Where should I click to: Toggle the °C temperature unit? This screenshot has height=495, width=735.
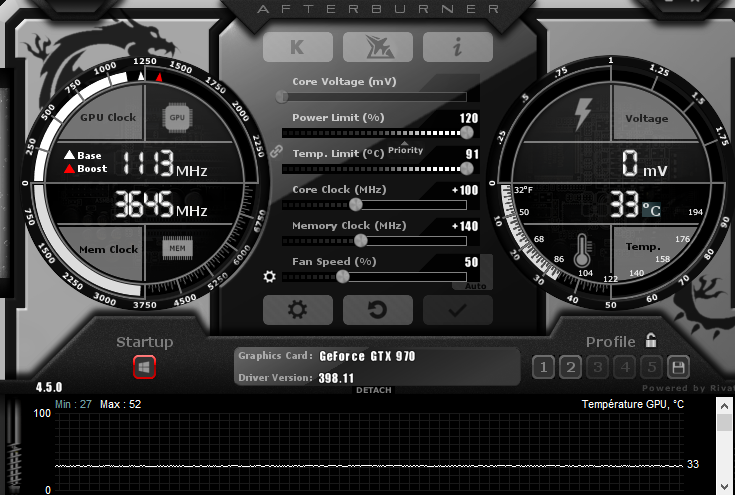[651, 210]
